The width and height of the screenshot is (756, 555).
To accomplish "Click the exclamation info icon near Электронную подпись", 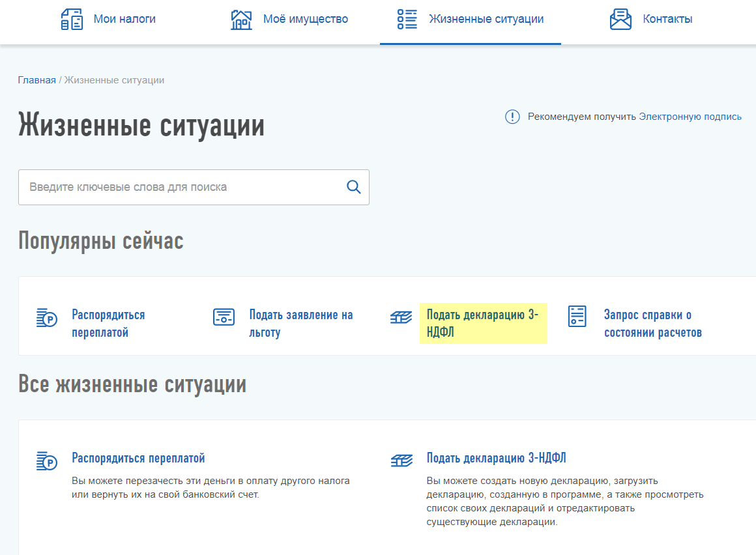I will [x=512, y=117].
